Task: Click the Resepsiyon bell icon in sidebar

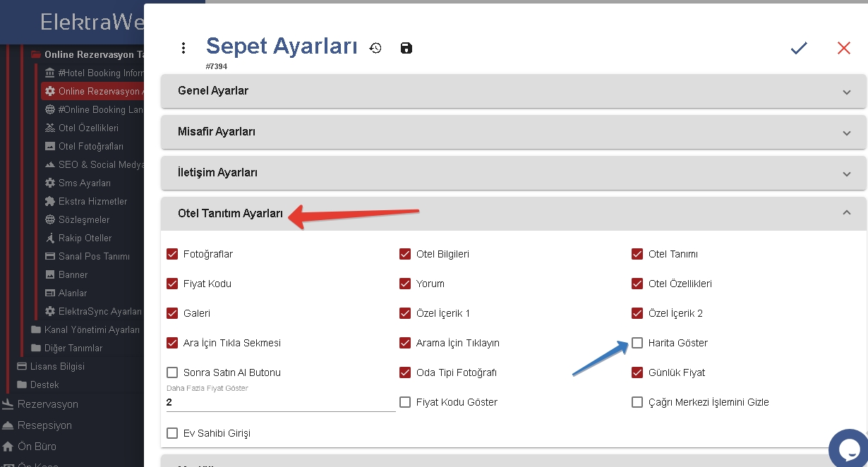Action: [8, 425]
